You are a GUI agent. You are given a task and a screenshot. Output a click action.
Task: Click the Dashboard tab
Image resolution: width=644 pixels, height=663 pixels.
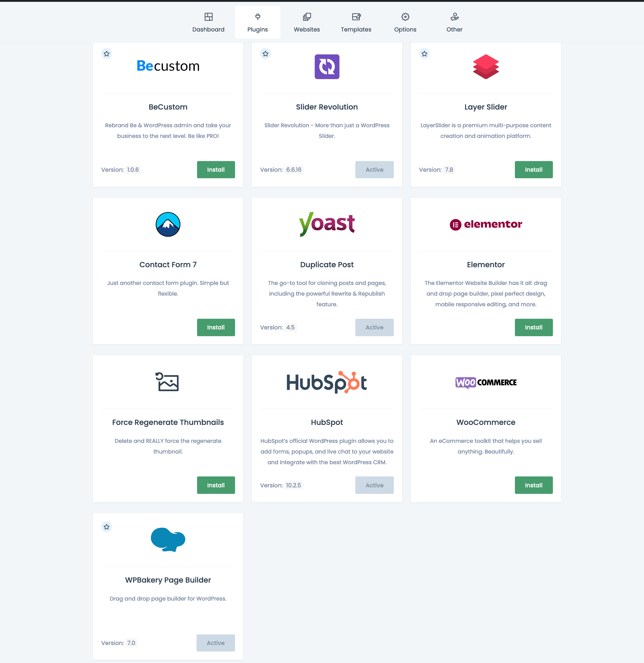click(x=208, y=21)
